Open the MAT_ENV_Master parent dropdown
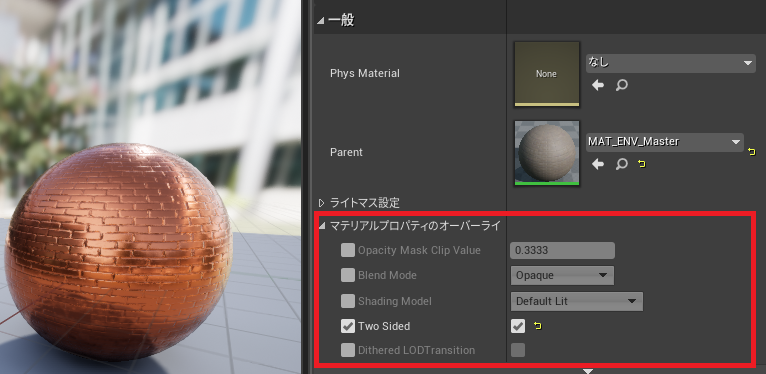Image resolution: width=766 pixels, height=374 pixels. [665, 142]
